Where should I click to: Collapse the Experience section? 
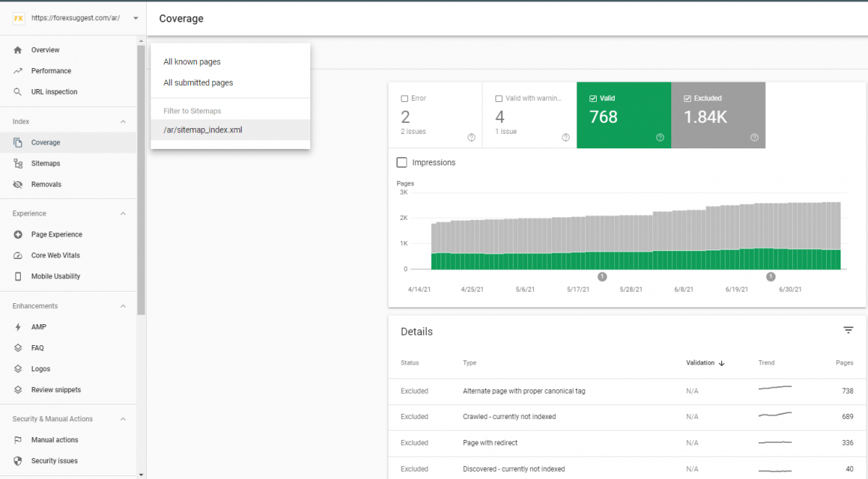click(123, 213)
